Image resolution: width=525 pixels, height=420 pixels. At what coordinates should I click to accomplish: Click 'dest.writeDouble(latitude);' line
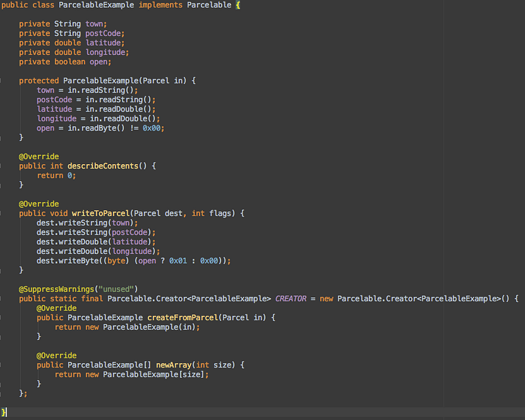click(96, 241)
